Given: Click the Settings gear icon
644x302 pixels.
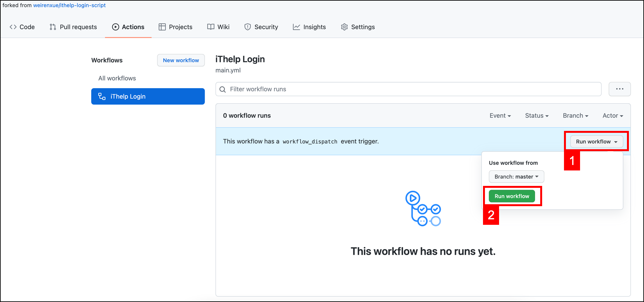Looking at the screenshot, I should click(344, 27).
